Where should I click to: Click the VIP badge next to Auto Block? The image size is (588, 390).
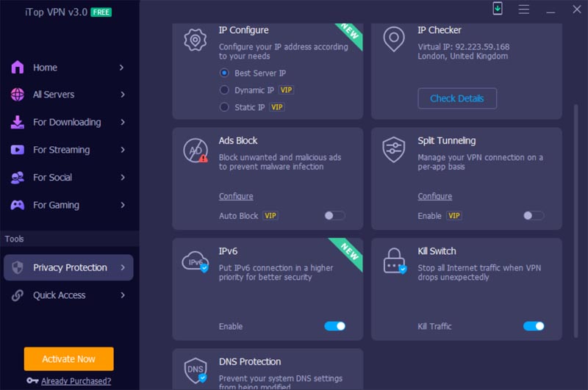(270, 216)
